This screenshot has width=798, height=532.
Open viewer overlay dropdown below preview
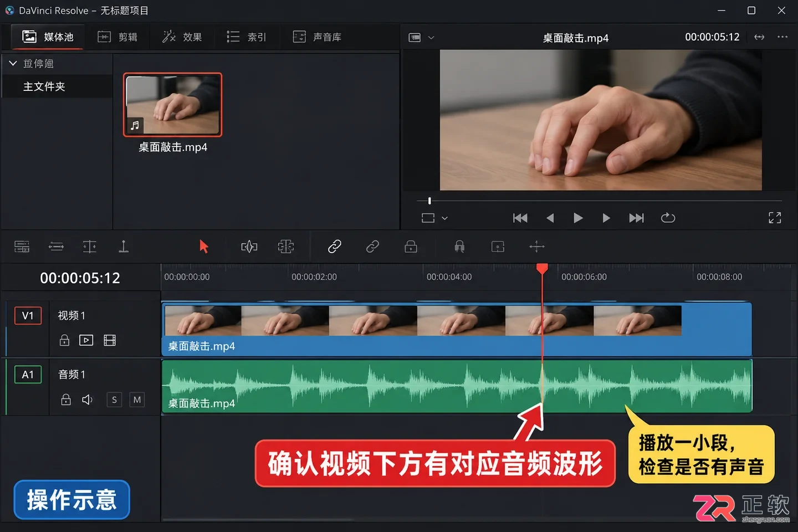click(444, 218)
